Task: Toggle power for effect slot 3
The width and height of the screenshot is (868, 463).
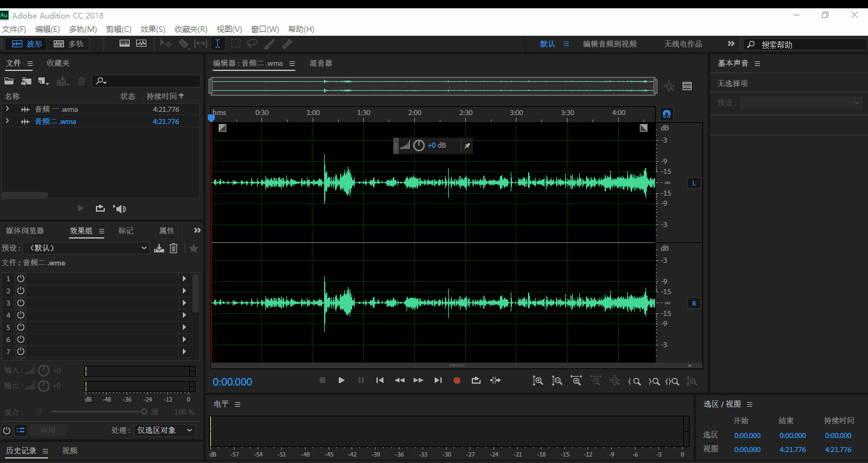Action: [20, 303]
